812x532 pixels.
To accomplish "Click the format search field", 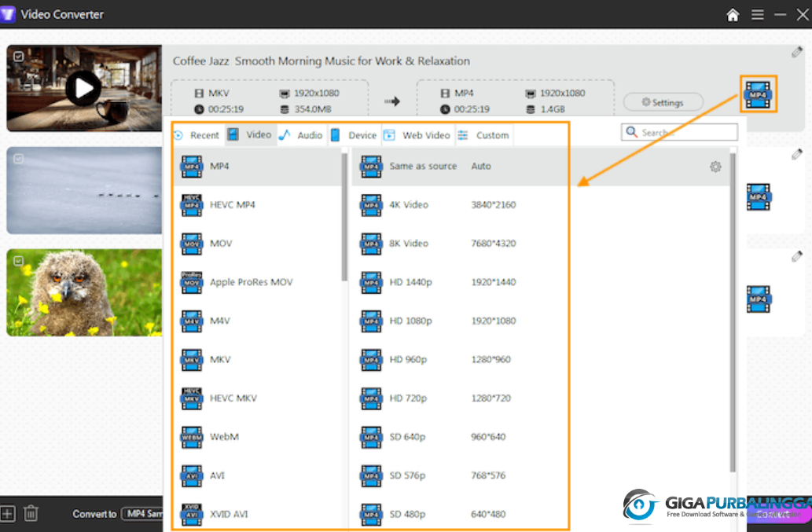I will coord(679,133).
